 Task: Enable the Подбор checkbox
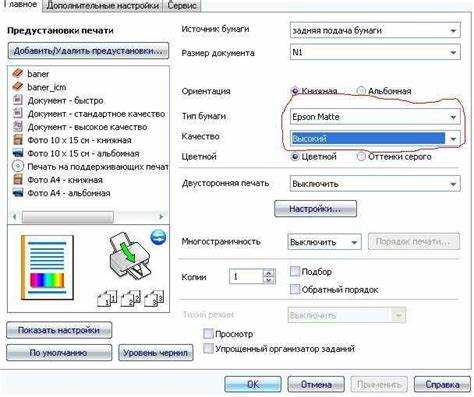point(295,272)
